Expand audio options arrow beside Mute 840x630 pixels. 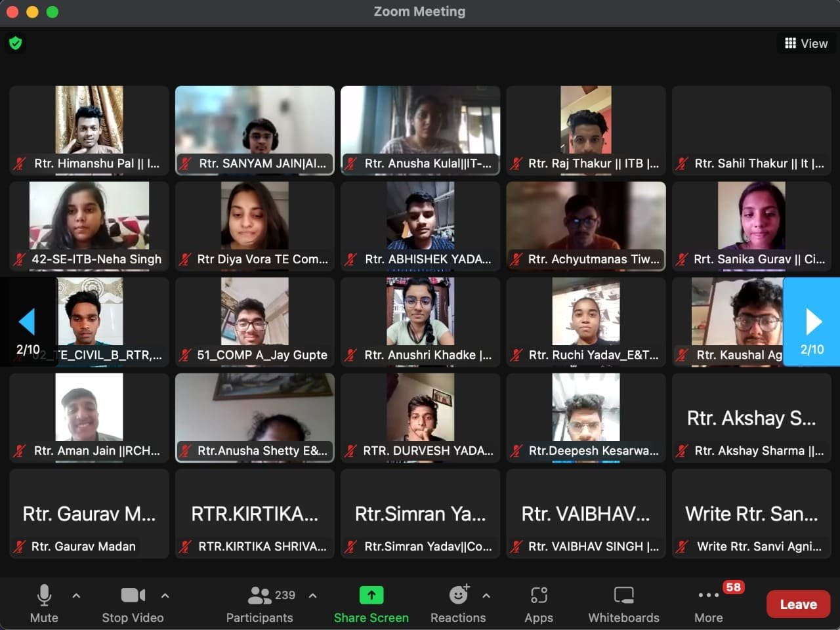tap(76, 595)
